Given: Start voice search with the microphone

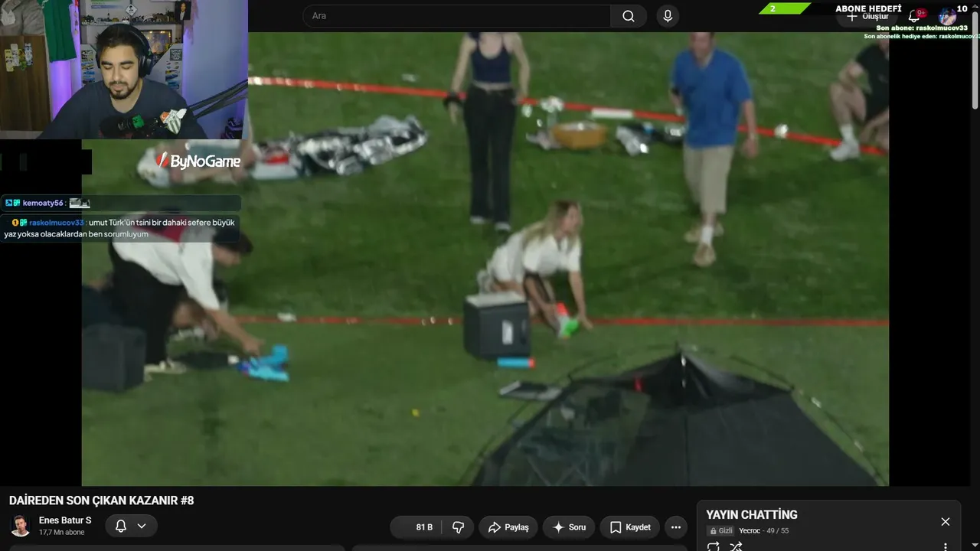Looking at the screenshot, I should pos(668,16).
